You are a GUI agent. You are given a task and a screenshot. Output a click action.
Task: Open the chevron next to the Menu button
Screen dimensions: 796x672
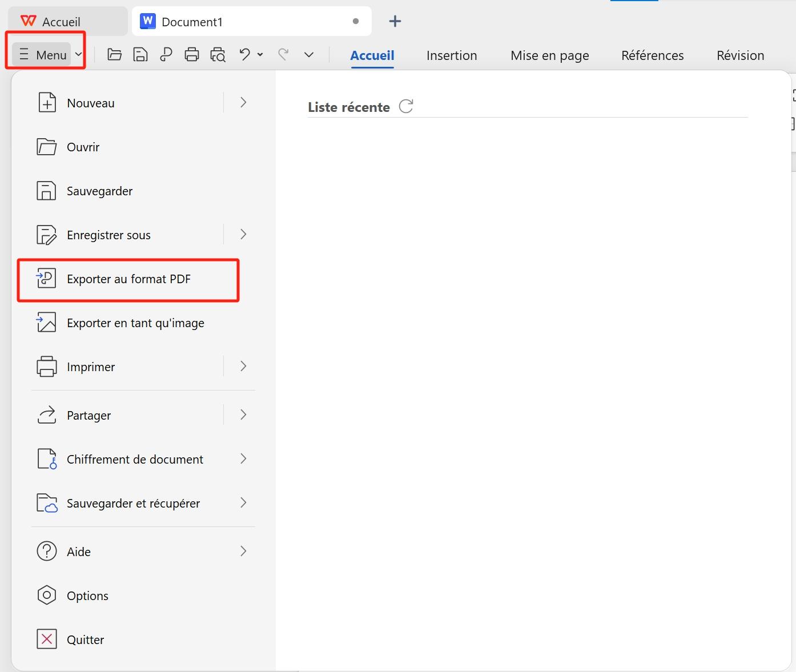78,54
